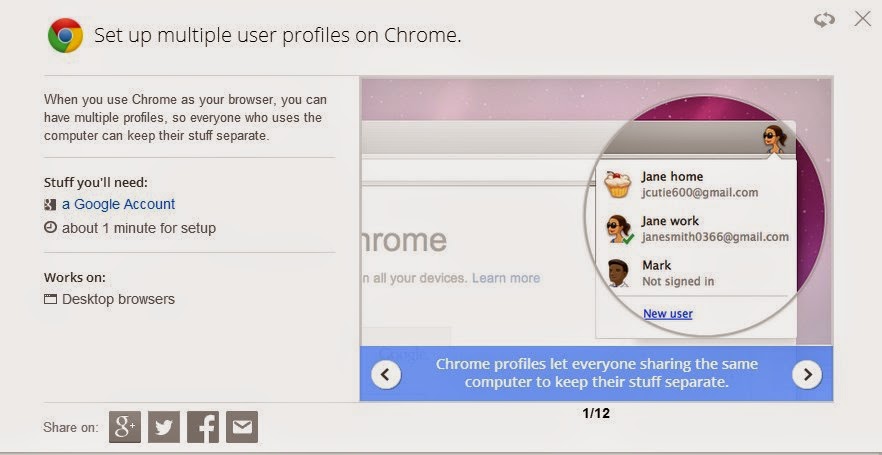Click the small Google Plus icon beside Google Account
Viewport: 882px width, 455px height.
[x=50, y=205]
